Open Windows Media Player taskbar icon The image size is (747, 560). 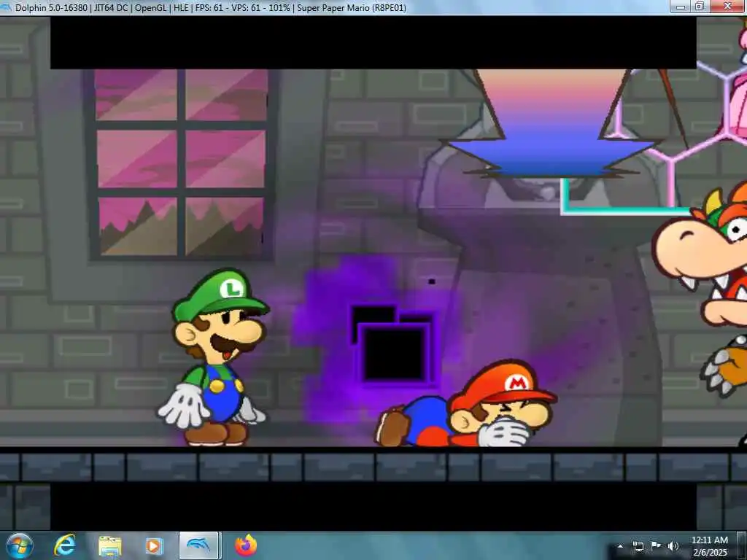point(155,546)
